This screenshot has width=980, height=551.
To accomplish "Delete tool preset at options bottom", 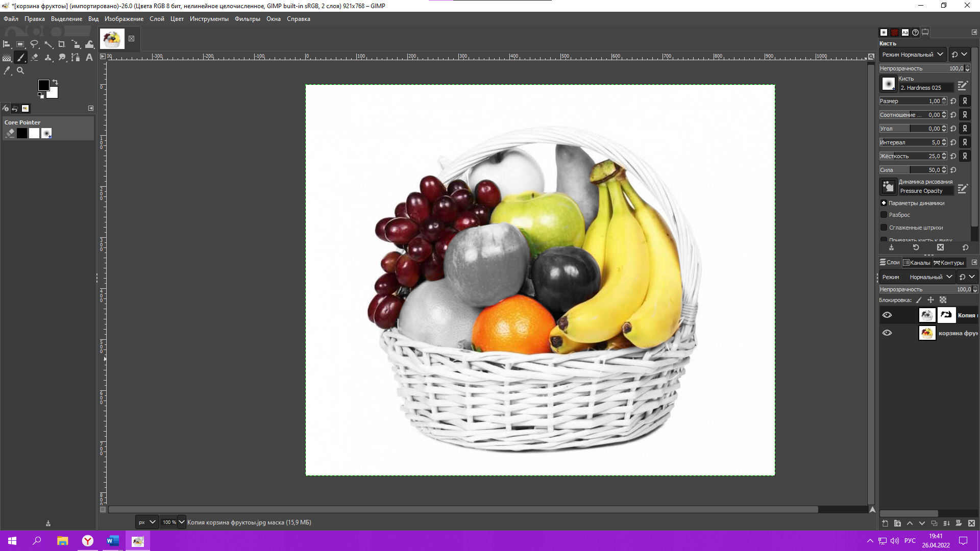I will (940, 247).
